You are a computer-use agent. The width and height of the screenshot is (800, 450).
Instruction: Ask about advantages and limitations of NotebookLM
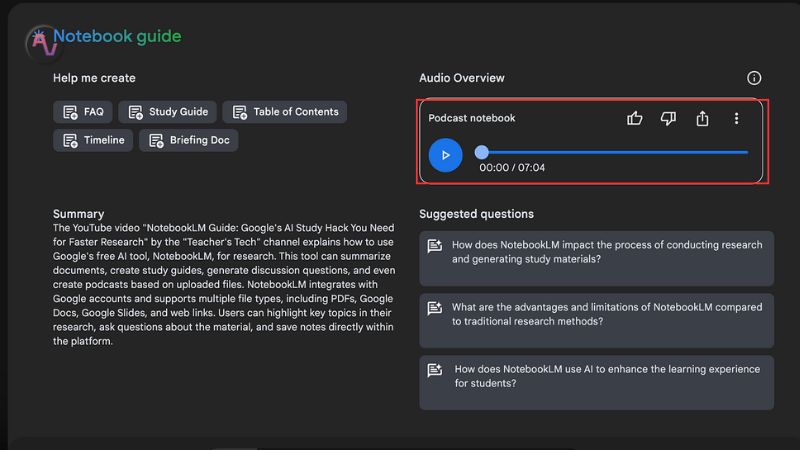pos(596,320)
